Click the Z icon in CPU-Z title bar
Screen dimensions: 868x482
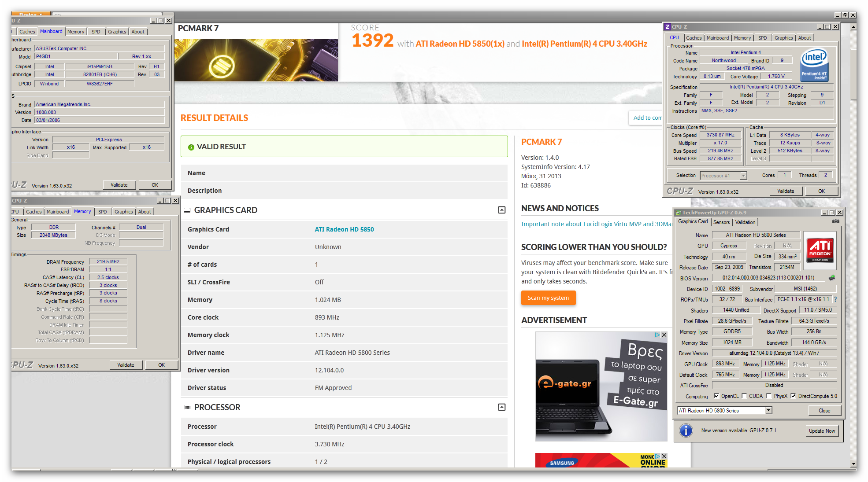click(668, 27)
